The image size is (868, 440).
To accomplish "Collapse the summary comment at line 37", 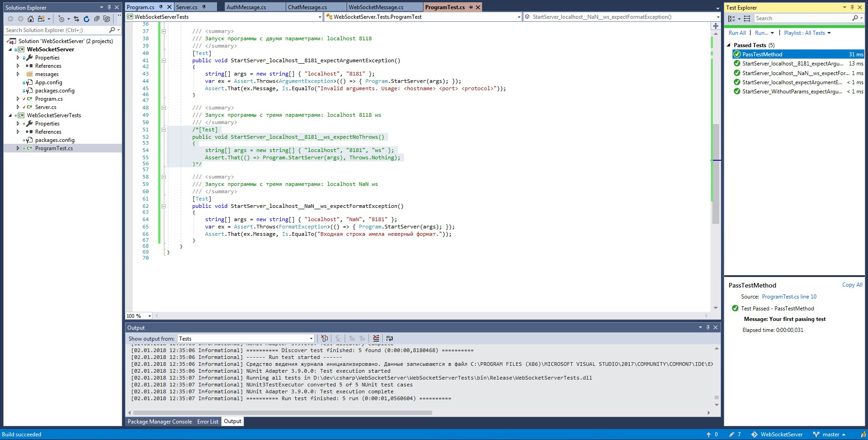I will pos(163,31).
